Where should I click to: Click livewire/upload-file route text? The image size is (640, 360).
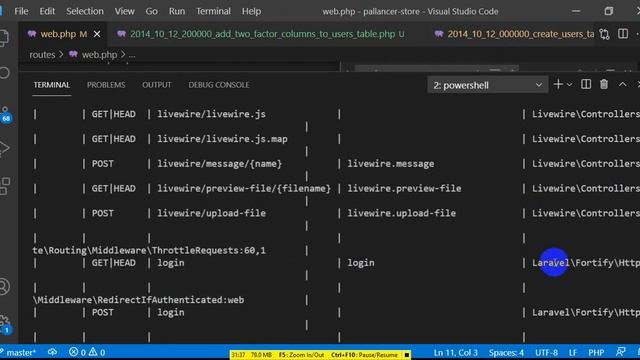[211, 213]
